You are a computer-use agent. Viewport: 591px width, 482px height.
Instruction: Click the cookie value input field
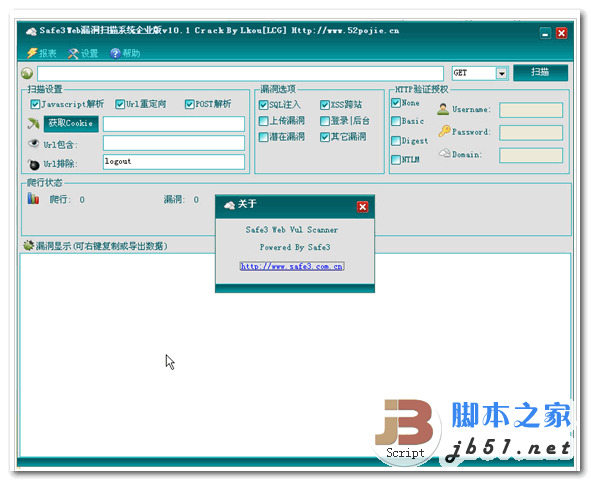tap(174, 124)
